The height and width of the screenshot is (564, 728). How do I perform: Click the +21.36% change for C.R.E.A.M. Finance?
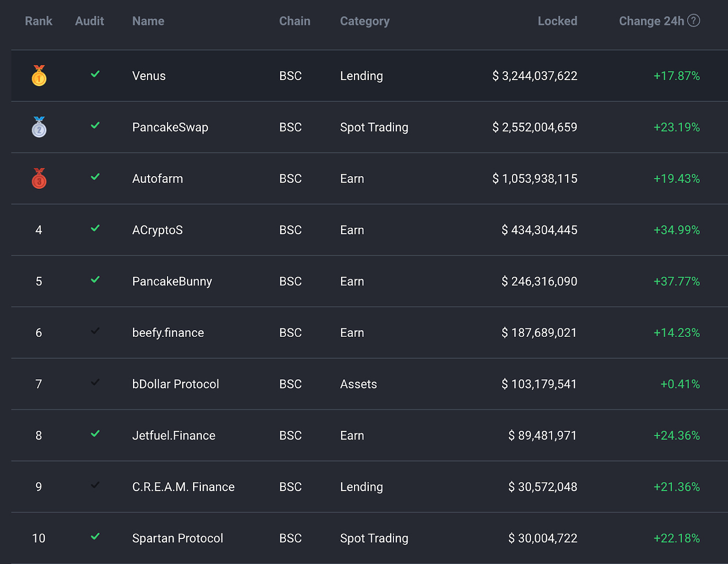point(676,487)
